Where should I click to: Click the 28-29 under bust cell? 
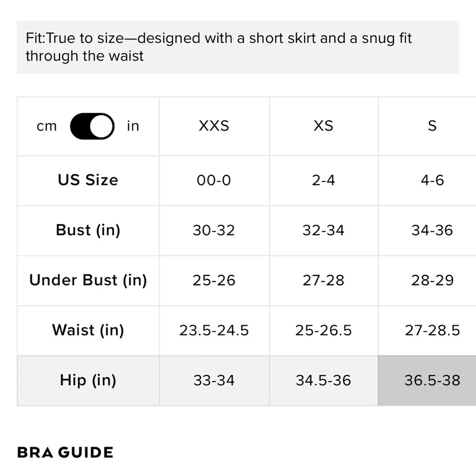click(432, 280)
